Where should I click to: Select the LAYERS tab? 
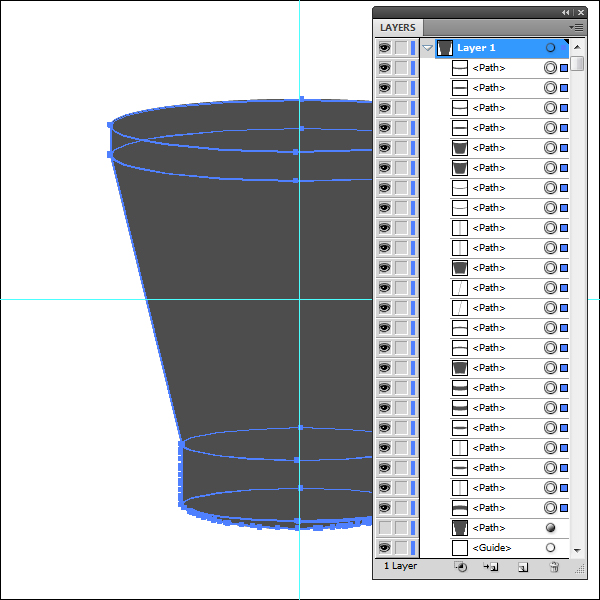coord(398,28)
